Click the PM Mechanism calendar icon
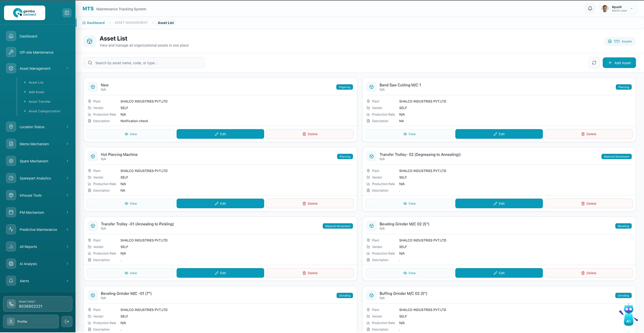644x333 pixels. (x=11, y=212)
